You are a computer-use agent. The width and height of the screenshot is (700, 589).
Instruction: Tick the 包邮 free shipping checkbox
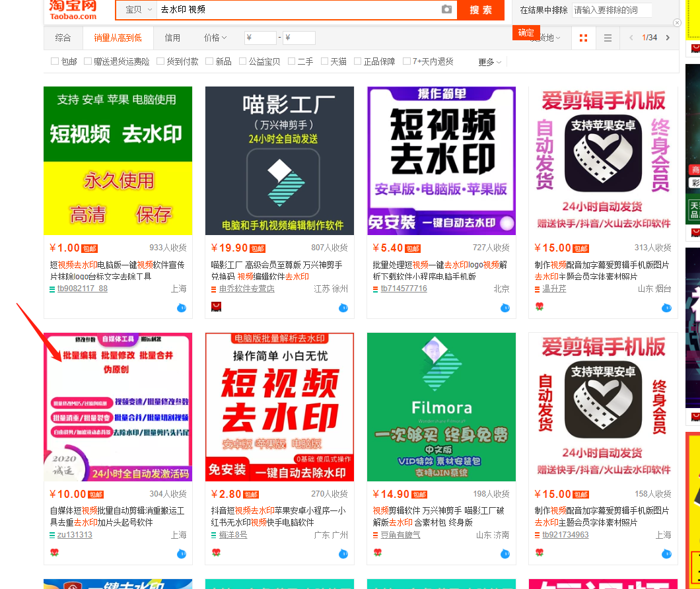click(x=54, y=61)
